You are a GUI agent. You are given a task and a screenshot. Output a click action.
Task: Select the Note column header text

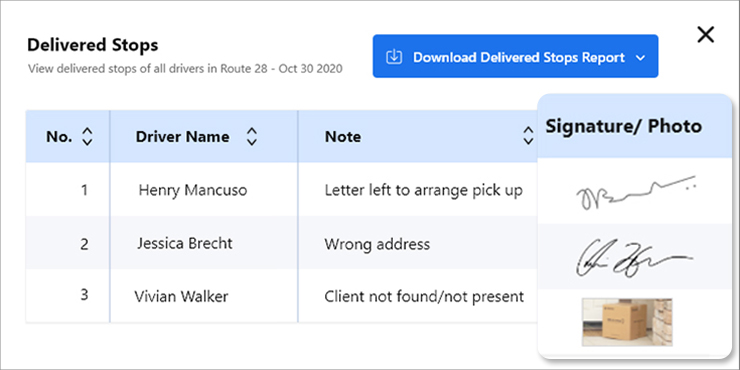[343, 137]
